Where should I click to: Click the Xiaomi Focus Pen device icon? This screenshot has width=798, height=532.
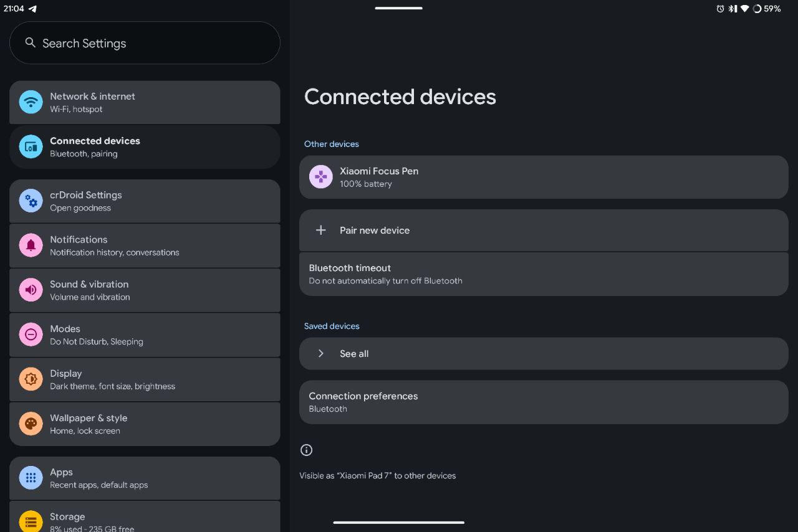(320, 176)
